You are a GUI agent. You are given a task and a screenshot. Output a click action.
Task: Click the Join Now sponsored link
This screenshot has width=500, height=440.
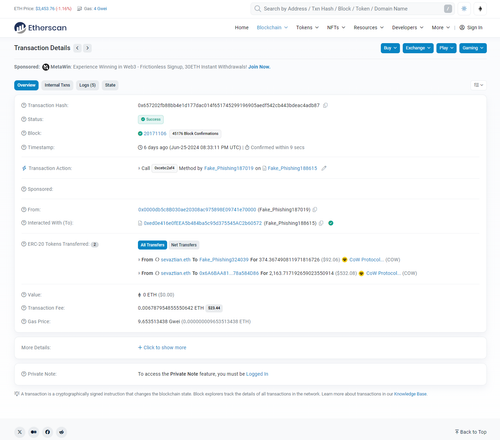(x=259, y=67)
